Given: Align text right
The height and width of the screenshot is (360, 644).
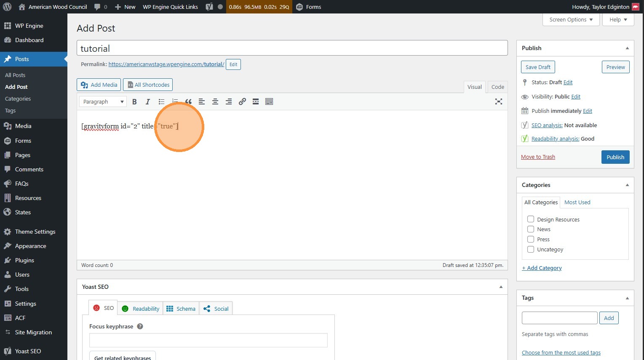Looking at the screenshot, I should pos(229,101).
